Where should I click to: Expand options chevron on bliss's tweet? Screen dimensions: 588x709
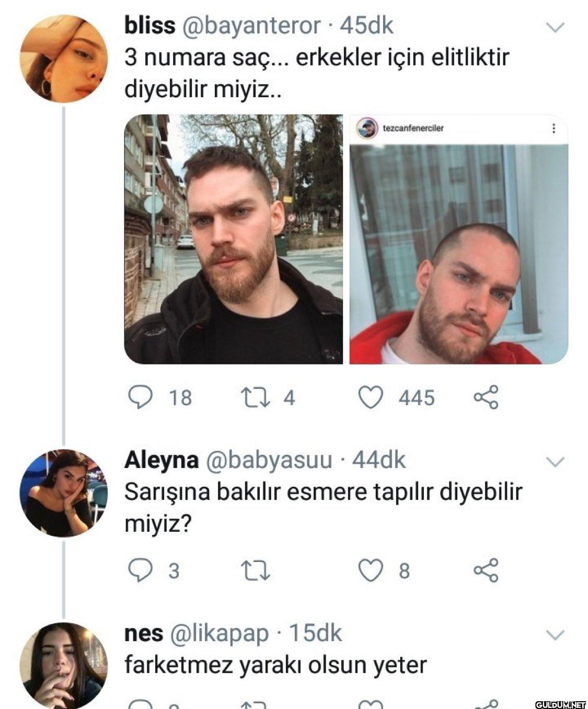[x=555, y=27]
